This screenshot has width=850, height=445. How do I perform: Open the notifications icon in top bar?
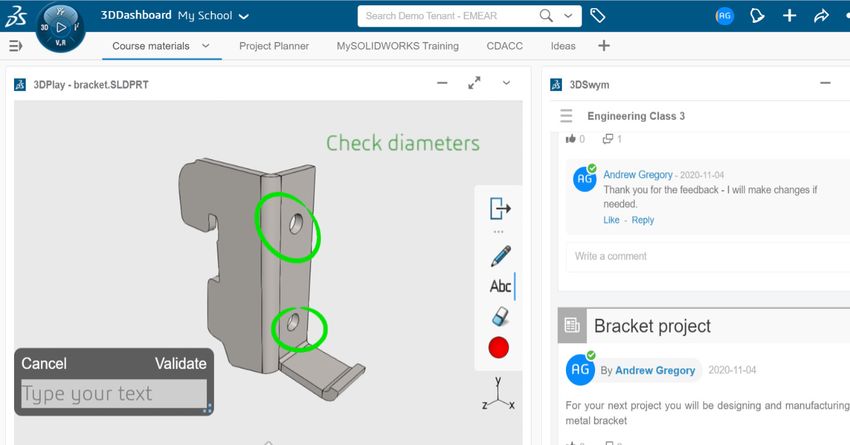pyautogui.click(x=757, y=16)
